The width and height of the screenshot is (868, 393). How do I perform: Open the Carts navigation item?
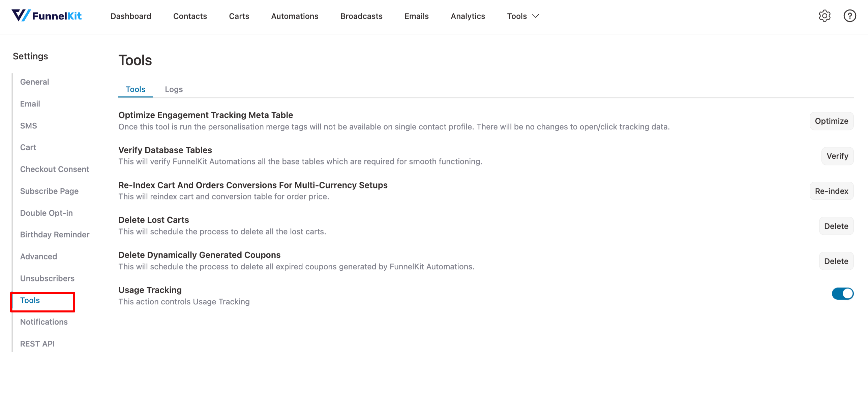pos(239,16)
